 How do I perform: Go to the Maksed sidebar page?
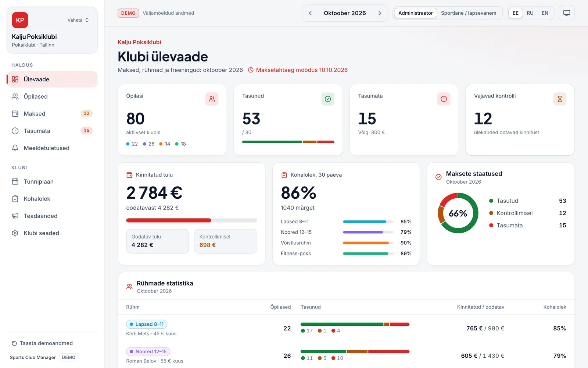coord(52,114)
